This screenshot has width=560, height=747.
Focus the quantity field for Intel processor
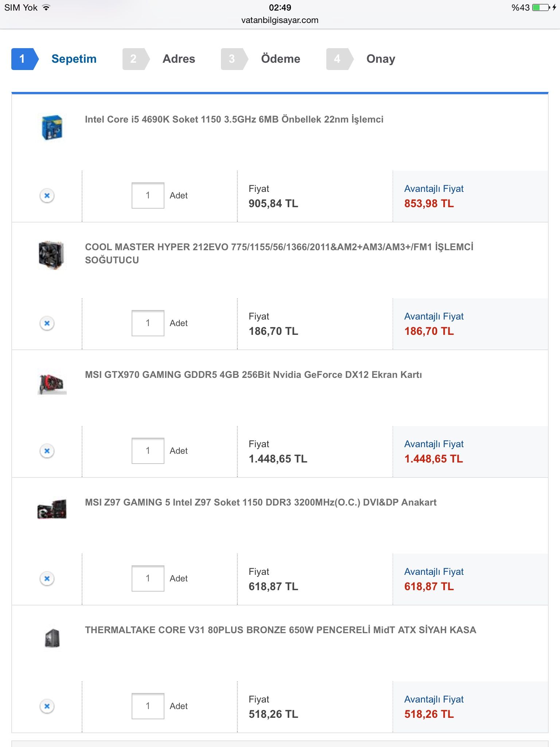pyautogui.click(x=148, y=196)
